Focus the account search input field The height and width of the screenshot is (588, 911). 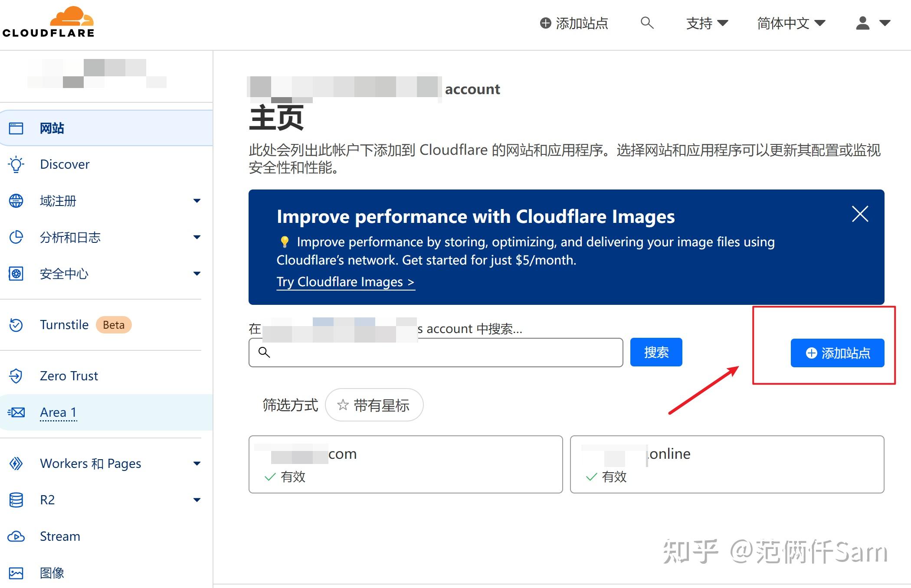[x=436, y=353]
